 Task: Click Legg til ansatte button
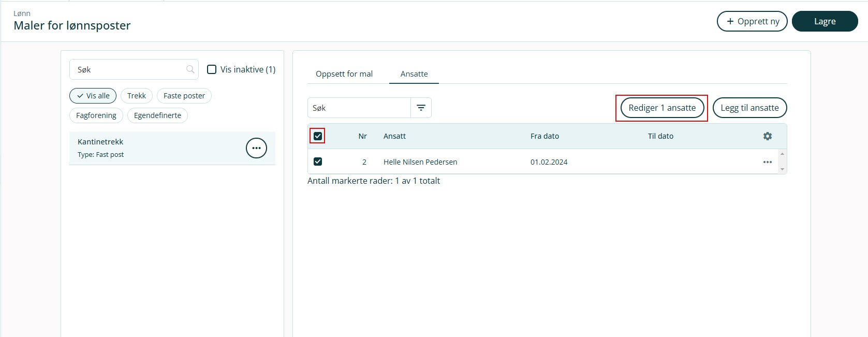tap(749, 108)
